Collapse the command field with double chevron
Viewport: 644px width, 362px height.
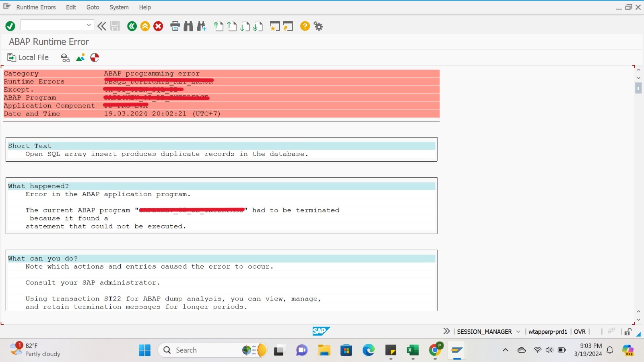(102, 26)
